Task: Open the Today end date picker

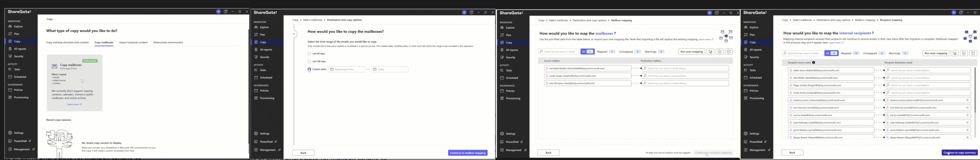Action: click(x=390, y=69)
